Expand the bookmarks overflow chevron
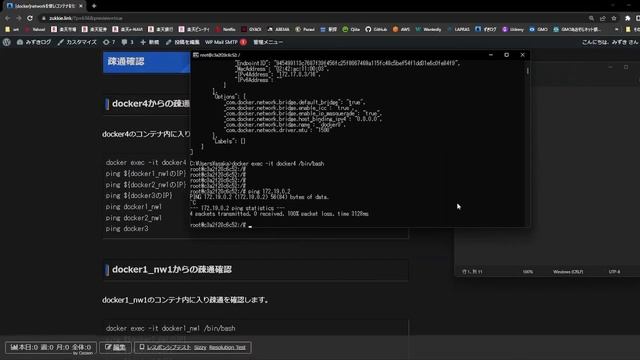The image size is (640, 360). pos(616,29)
